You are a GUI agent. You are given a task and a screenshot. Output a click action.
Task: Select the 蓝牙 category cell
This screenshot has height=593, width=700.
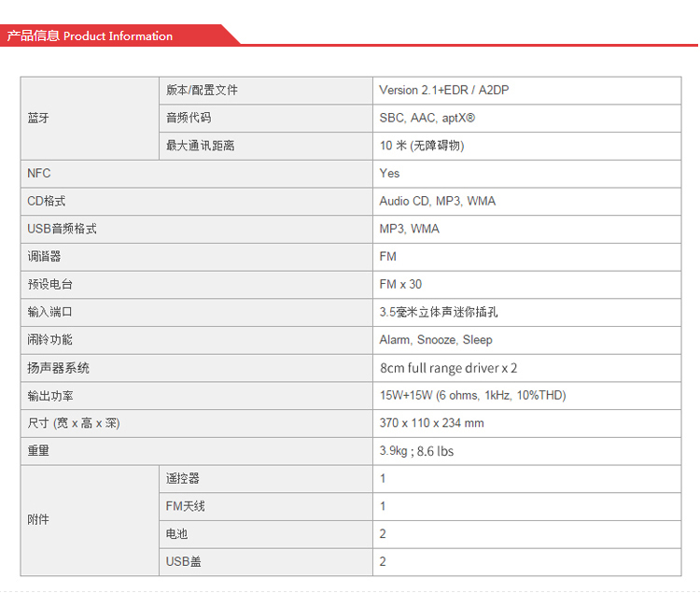(39, 119)
